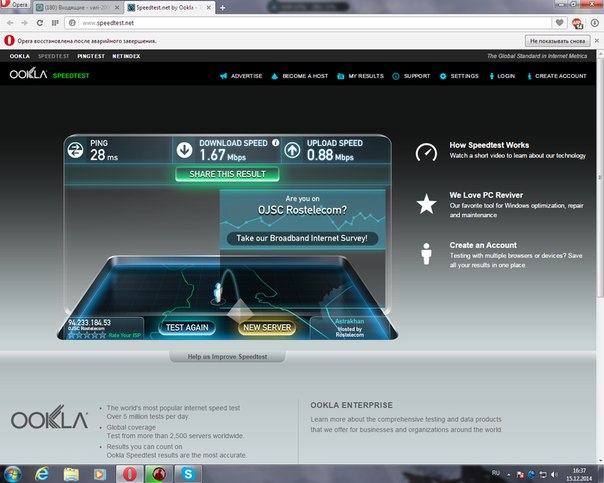
Task: Open the Windows Start menu
Action: click(x=12, y=474)
